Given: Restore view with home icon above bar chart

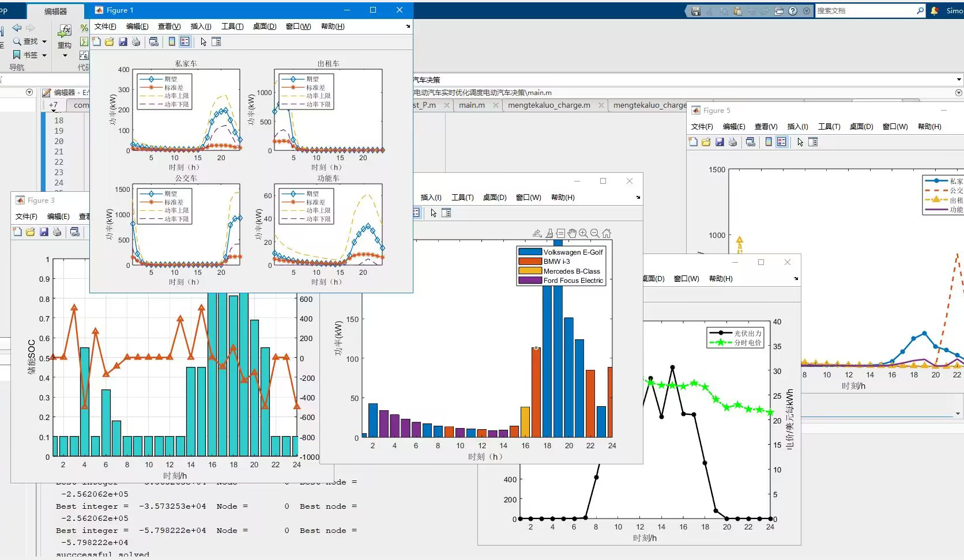Looking at the screenshot, I should pos(607,233).
